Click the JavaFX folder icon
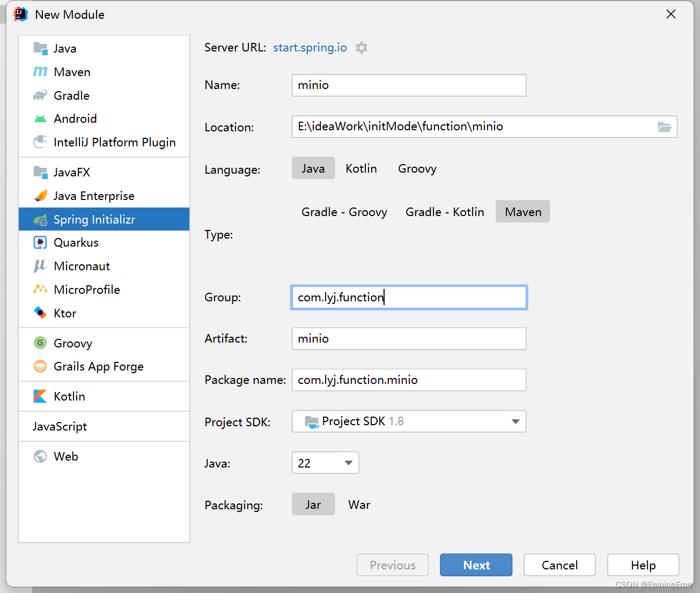Screen dimensions: 700x593 40,172
